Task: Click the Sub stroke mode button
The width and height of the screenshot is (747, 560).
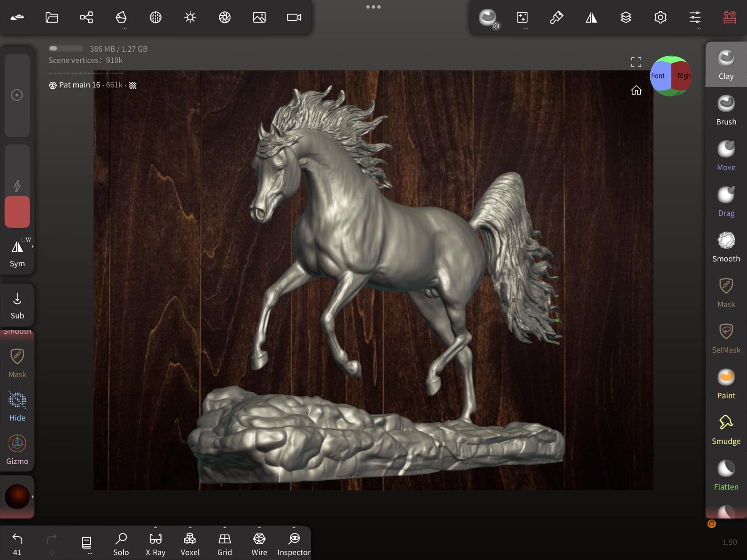Action: (x=17, y=305)
